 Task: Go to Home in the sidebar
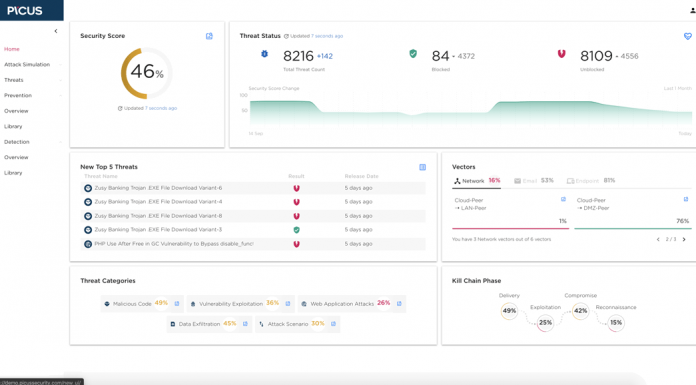[12, 49]
